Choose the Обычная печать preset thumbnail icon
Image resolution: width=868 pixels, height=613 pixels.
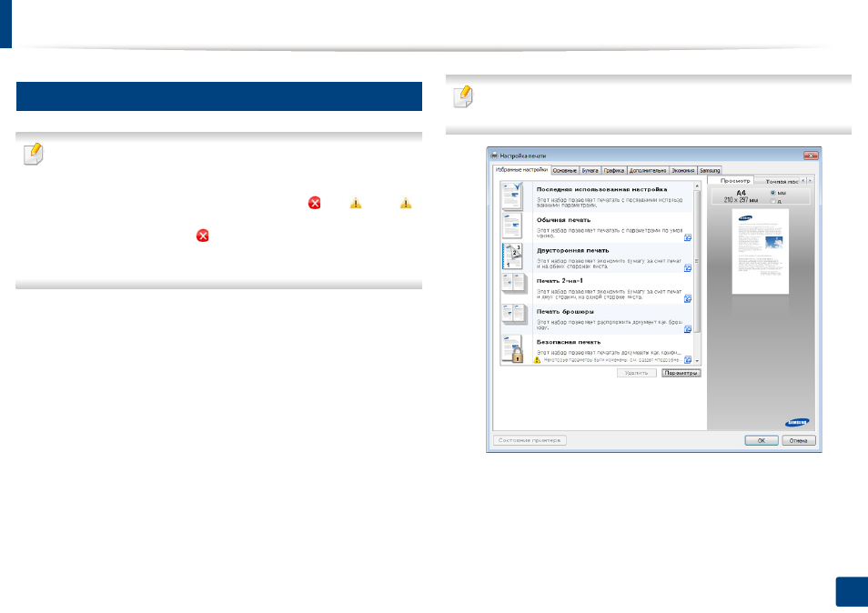[512, 226]
